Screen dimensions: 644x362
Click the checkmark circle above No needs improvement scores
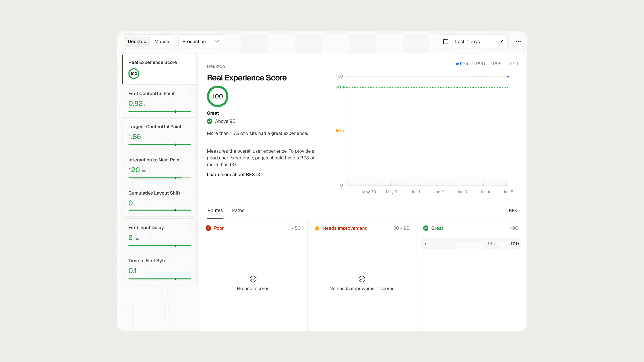coord(362,279)
